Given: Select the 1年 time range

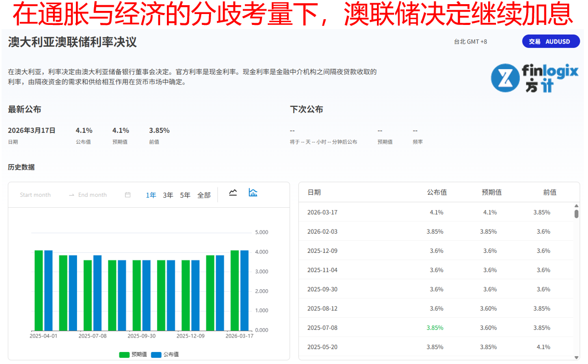Looking at the screenshot, I should coord(151,195).
